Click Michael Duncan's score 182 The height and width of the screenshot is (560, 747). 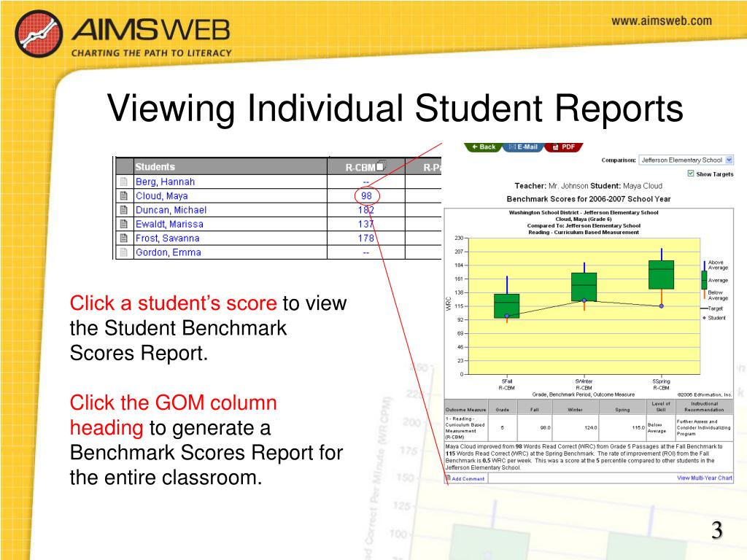click(x=366, y=210)
